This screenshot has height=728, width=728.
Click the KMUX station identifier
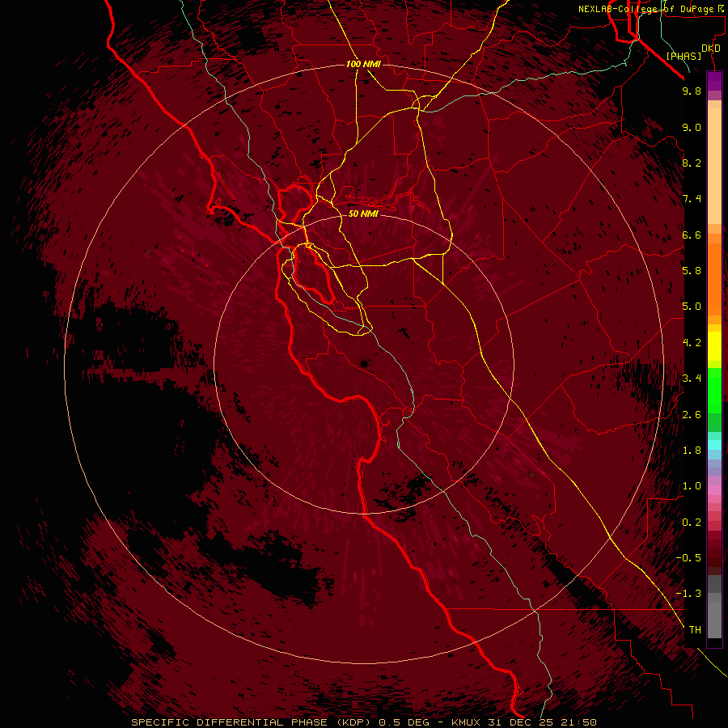point(467,722)
